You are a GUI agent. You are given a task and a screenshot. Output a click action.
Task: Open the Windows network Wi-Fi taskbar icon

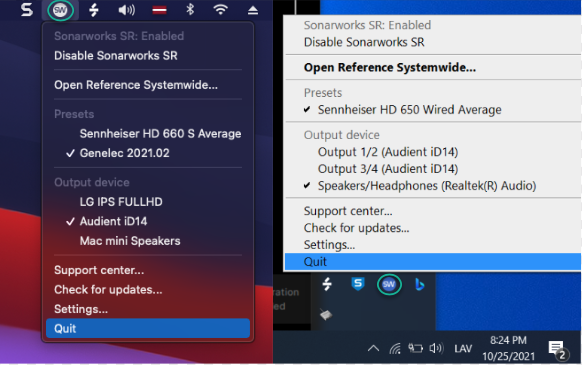pyautogui.click(x=395, y=349)
